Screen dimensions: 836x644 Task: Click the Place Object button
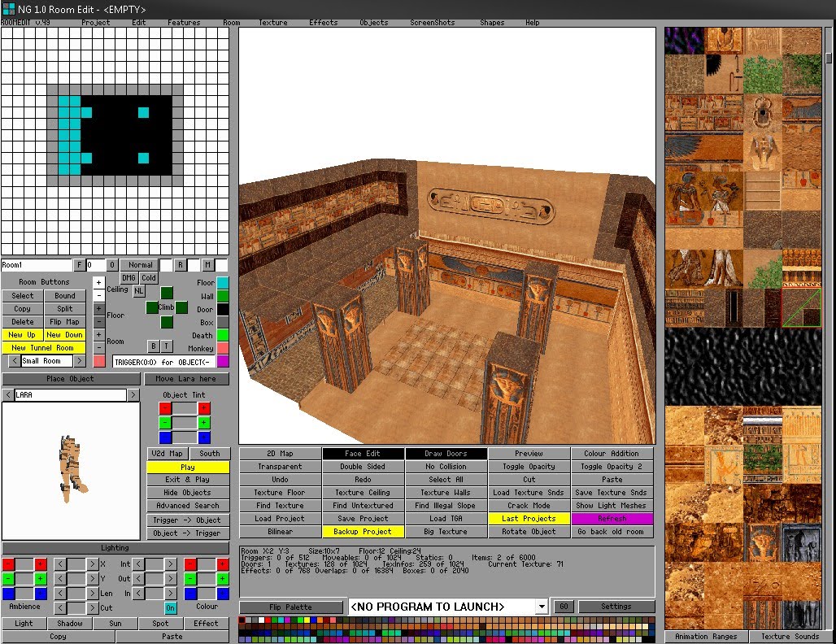(x=71, y=378)
